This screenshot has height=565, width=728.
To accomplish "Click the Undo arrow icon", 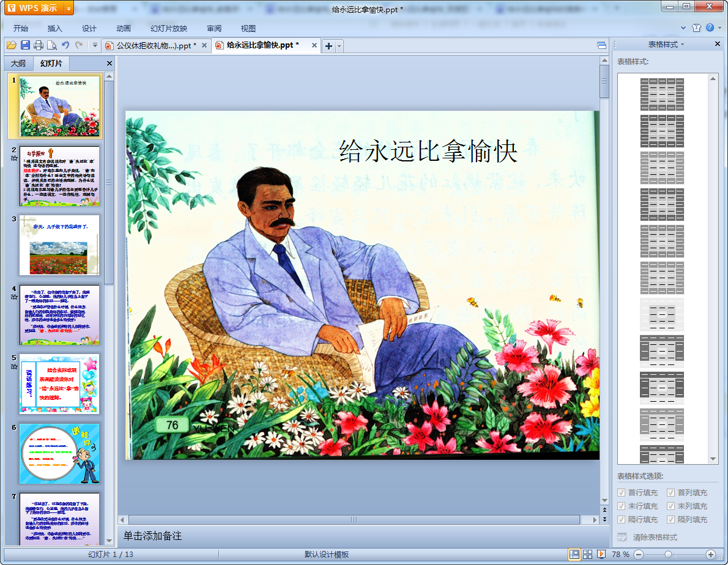I will pos(65,45).
